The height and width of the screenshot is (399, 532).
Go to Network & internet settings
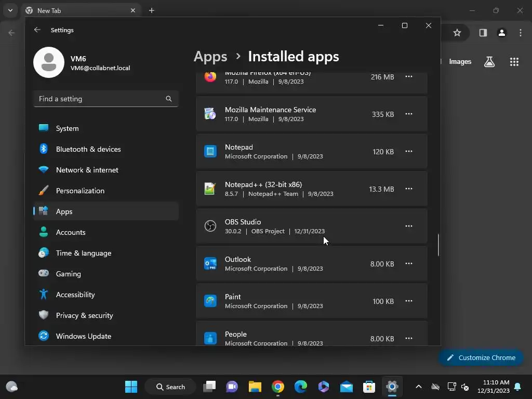(x=106, y=170)
